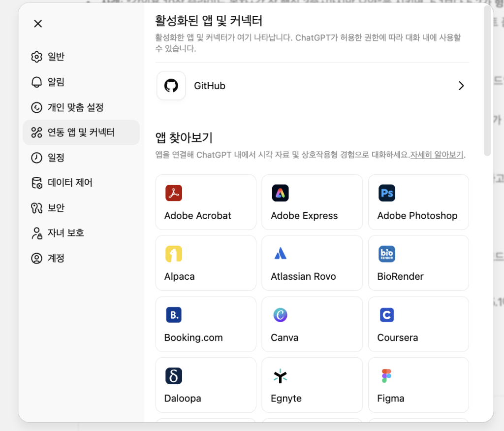Open the 계정 settings section
504x431 pixels.
pos(81,258)
